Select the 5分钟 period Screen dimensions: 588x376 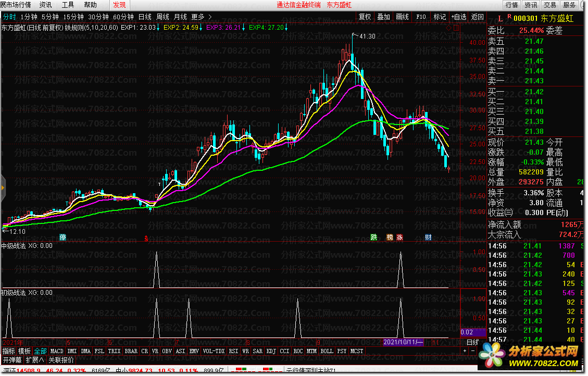coord(50,17)
